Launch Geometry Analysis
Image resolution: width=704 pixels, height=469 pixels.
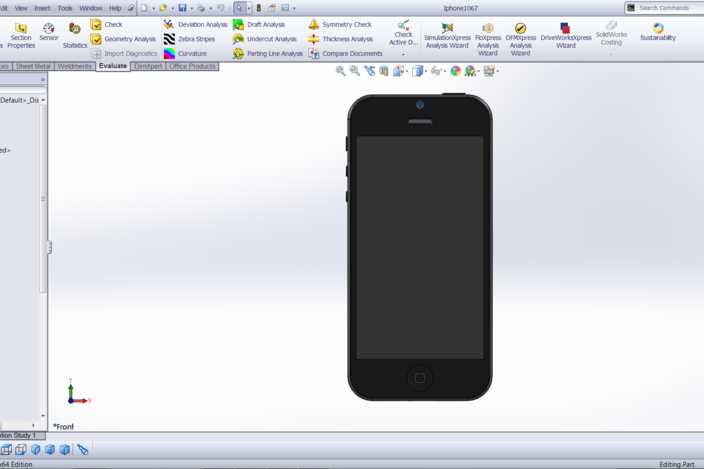click(x=123, y=39)
